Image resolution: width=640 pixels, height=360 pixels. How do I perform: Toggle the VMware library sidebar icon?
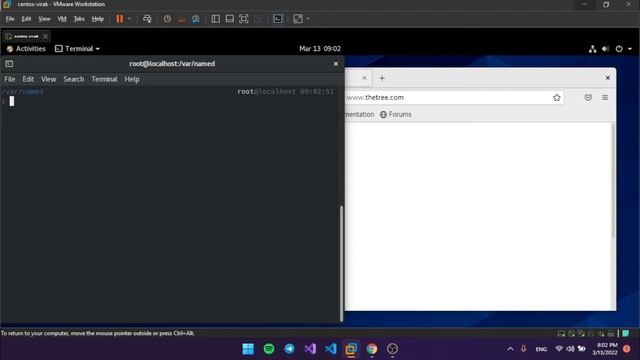click(216, 19)
